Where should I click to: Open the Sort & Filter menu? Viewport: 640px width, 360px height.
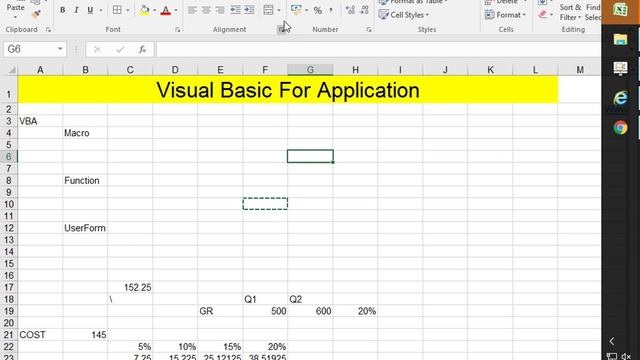coord(570,12)
